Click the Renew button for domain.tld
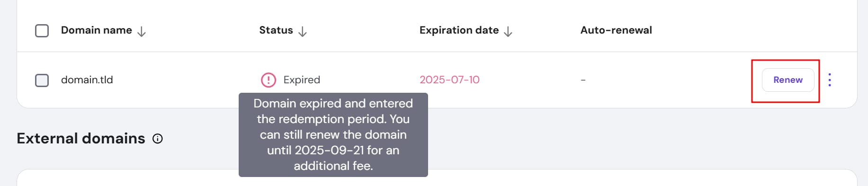Viewport: 868px width, 186px height. click(788, 80)
